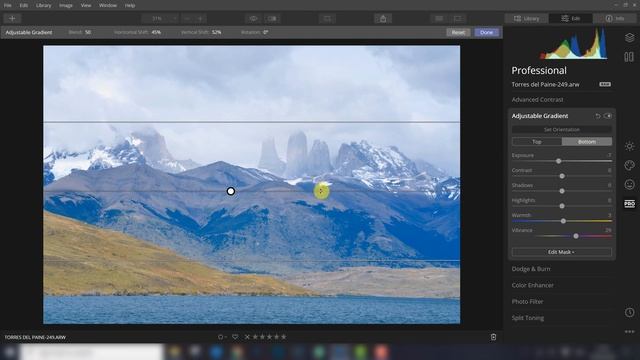640x360 pixels.
Task: Adjust the Highlights slider handle
Action: point(562,206)
